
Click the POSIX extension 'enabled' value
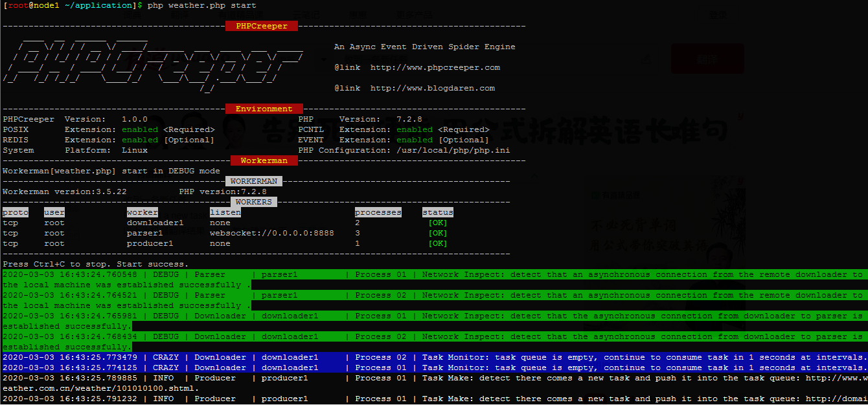tap(140, 129)
